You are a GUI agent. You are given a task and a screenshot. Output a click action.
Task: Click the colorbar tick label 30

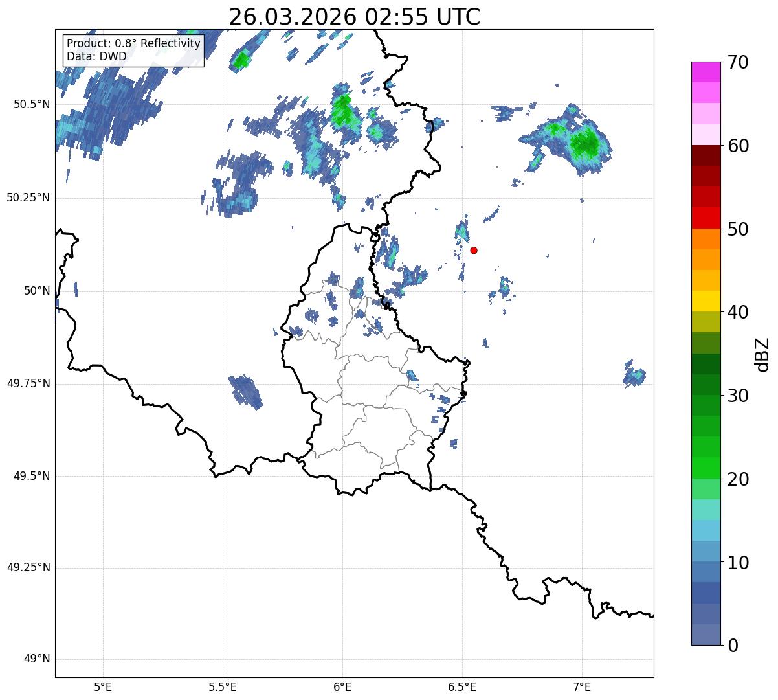click(x=738, y=396)
